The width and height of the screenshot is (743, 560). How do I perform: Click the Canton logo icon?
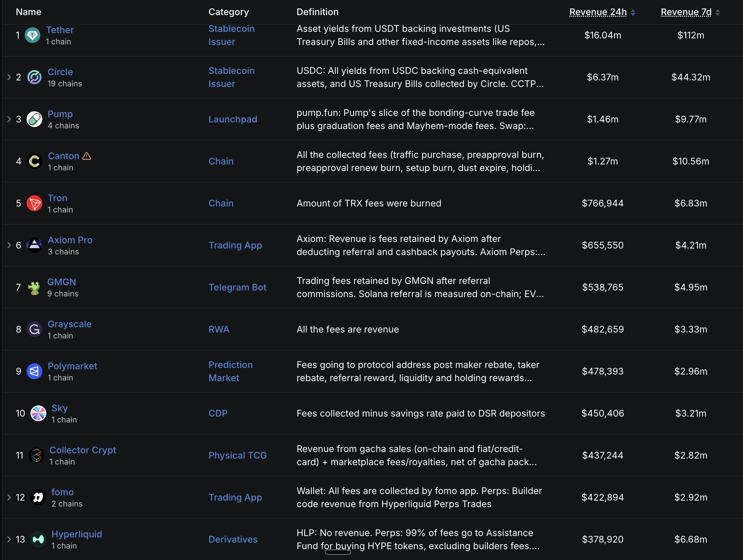(34, 161)
